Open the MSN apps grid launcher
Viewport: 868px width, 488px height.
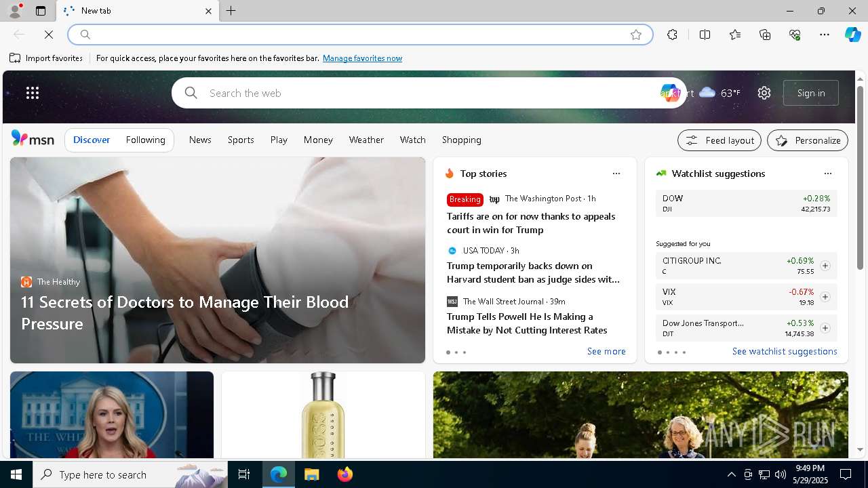pos(33,93)
